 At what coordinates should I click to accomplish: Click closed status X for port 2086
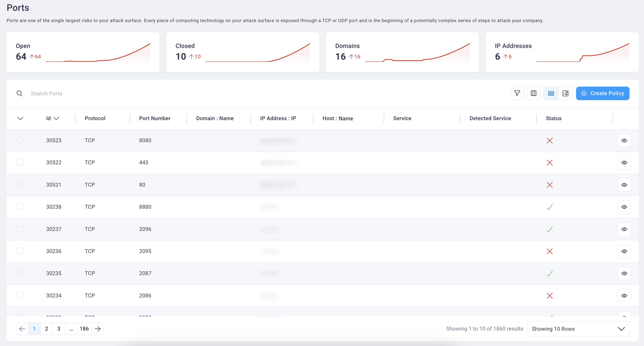[x=550, y=295]
